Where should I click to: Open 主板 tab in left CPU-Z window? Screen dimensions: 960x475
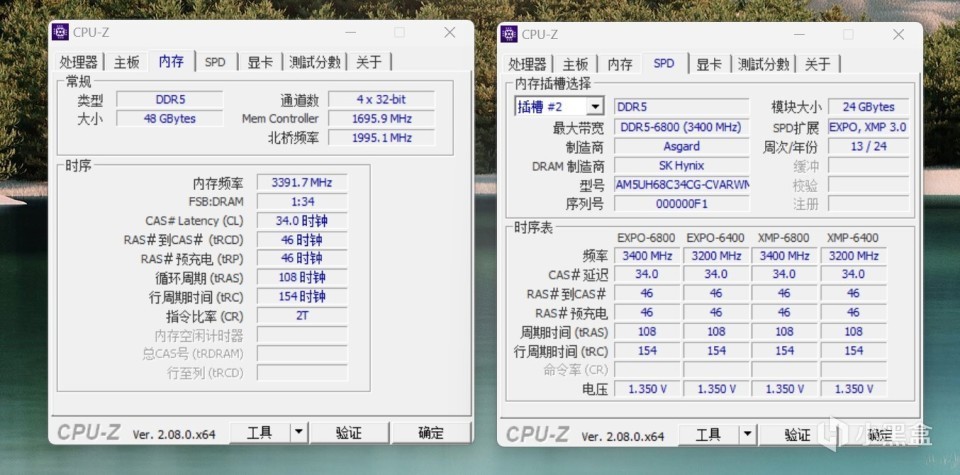tap(127, 62)
